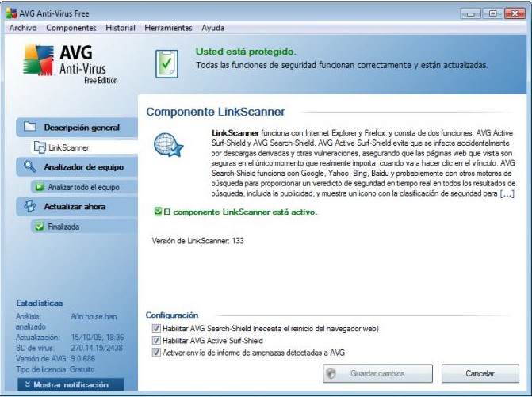Click green check icon beside Finalizada

tap(40, 227)
